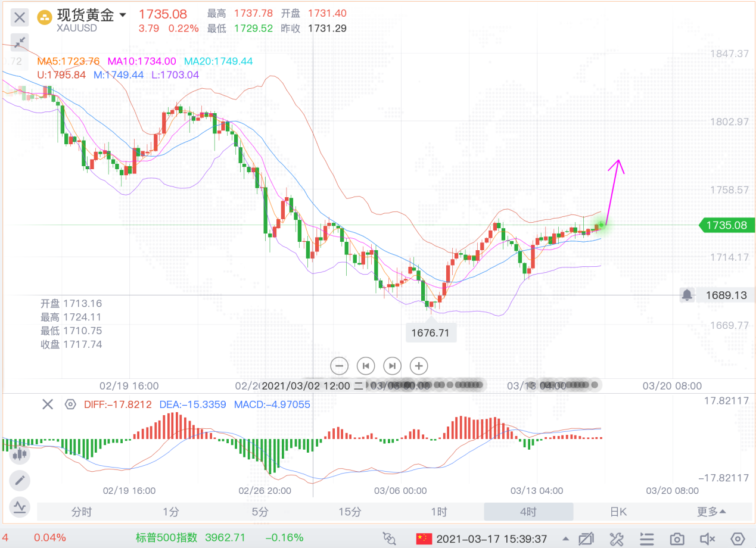Switch to the 日K timeframe tab
This screenshot has height=548, width=756.
[618, 512]
